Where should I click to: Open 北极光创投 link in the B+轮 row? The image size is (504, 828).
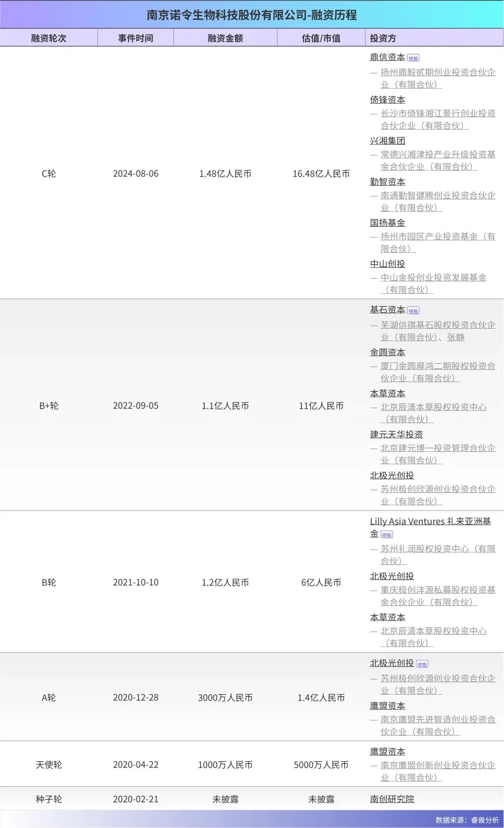(392, 476)
